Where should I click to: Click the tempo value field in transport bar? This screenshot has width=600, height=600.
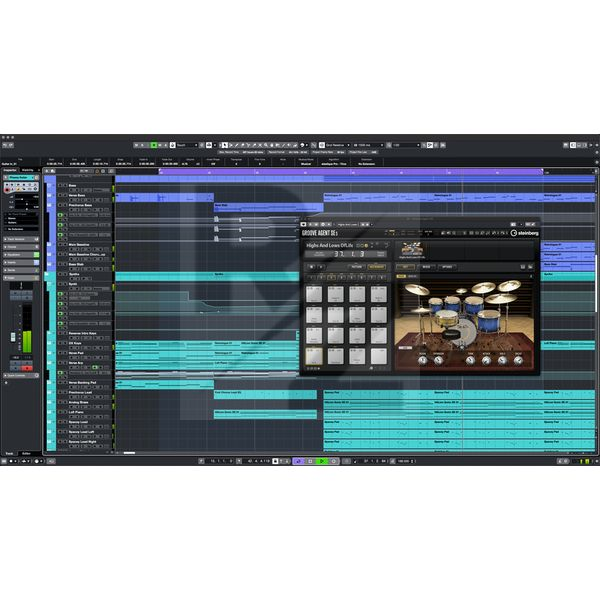(404, 461)
